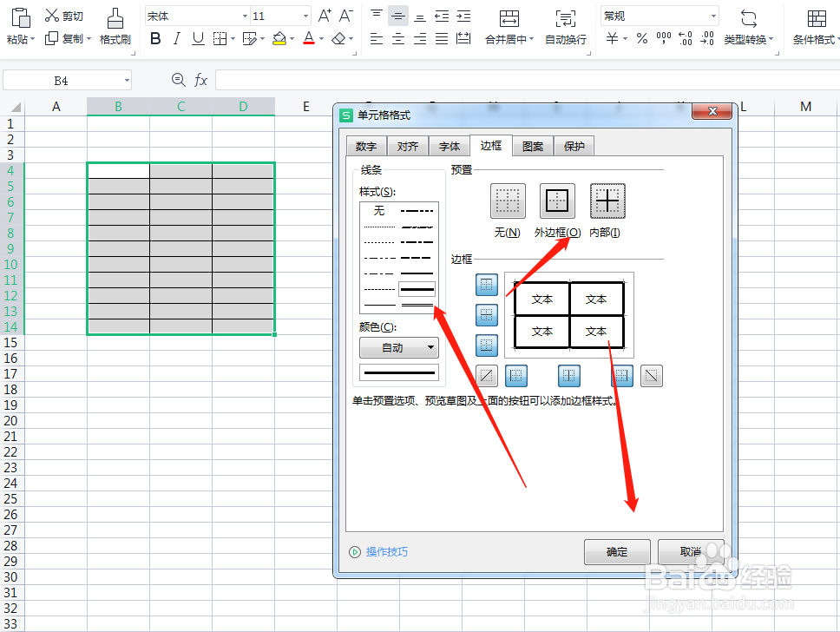Click the draw border pencil icon
840x632 pixels.
click(249, 38)
